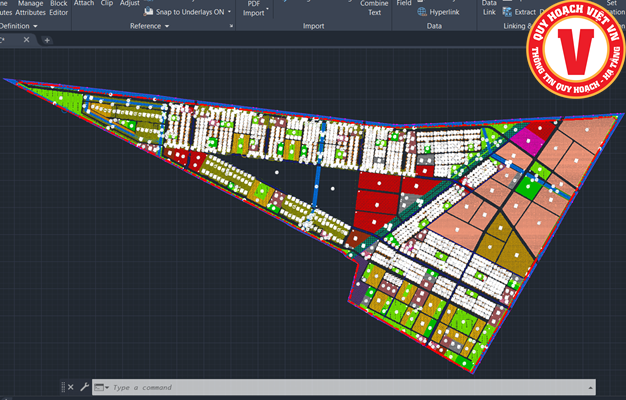626x400 pixels.
Task: Expand the Reference panel
Action: click(166, 26)
